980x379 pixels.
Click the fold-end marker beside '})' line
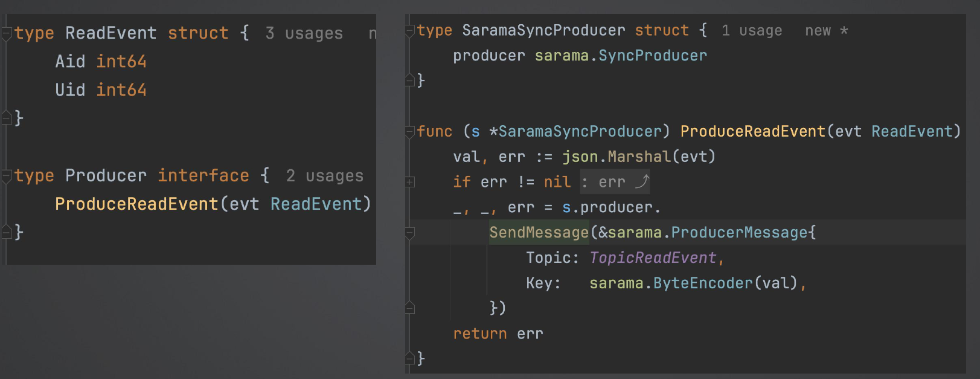coord(410,308)
